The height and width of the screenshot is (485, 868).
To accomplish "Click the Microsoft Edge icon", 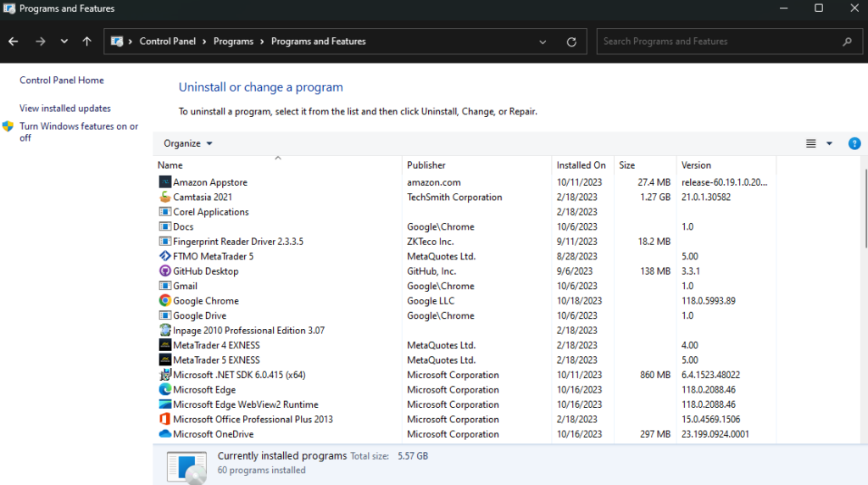I will [165, 390].
